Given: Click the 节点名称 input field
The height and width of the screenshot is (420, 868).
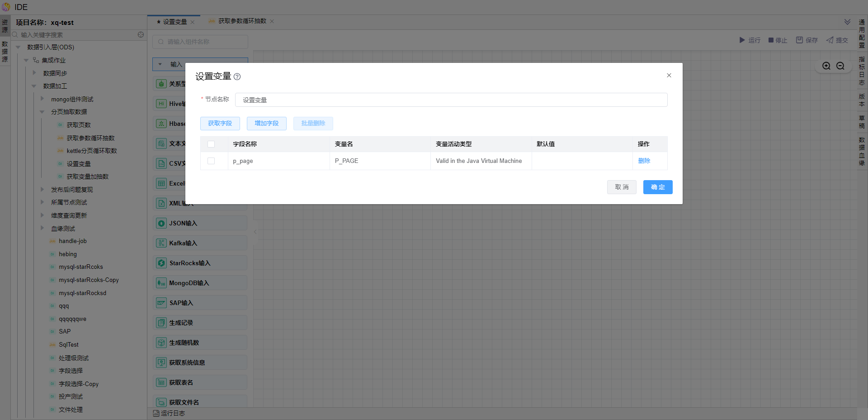Looking at the screenshot, I should [451, 100].
